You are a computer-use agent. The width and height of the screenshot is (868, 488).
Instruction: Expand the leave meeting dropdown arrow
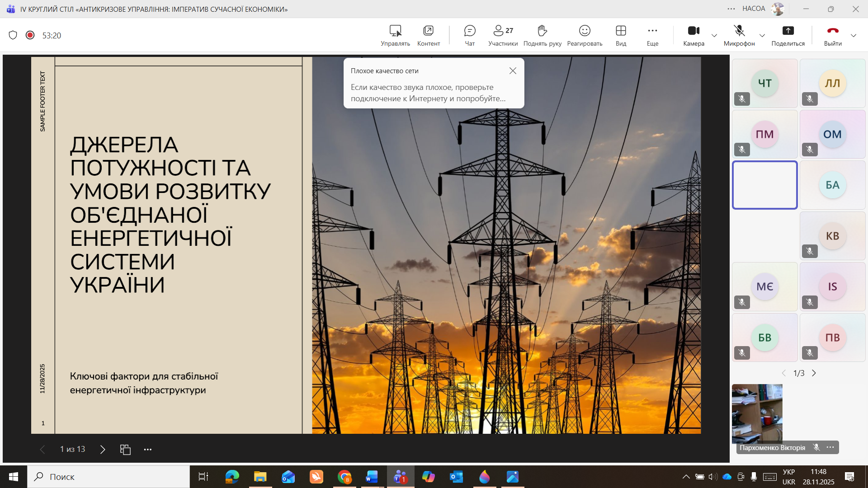point(854,35)
